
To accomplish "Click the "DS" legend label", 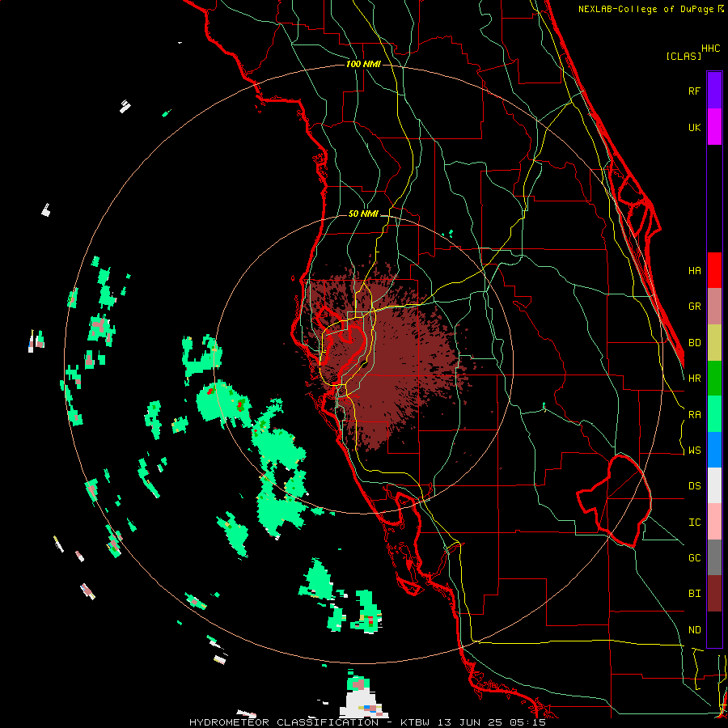I will pos(694,486).
